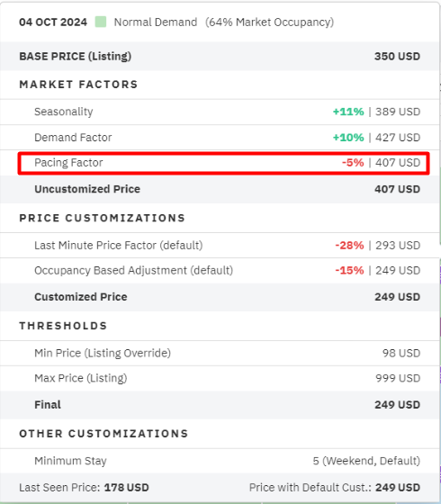Click the Last Seen Price 178 USD value
Screen dimensions: 441x504
[x=127, y=488]
